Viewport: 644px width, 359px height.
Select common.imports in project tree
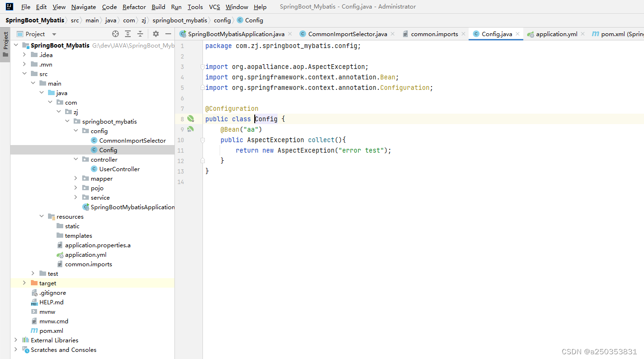tap(88, 264)
